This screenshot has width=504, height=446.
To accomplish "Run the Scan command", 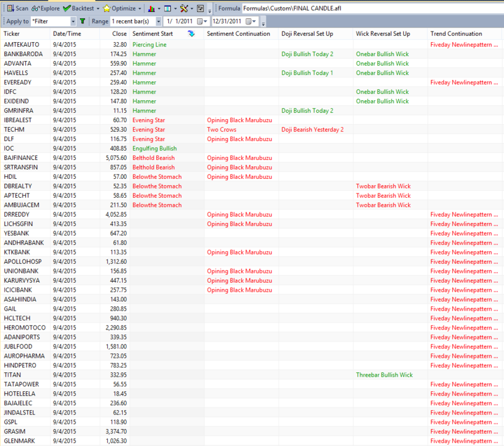I will point(18,8).
